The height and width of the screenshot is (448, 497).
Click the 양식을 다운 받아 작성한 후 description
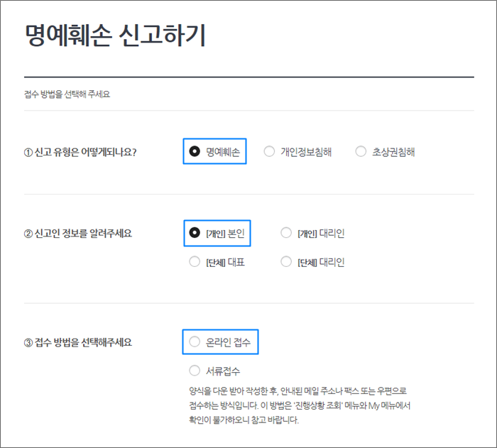[x=300, y=405]
